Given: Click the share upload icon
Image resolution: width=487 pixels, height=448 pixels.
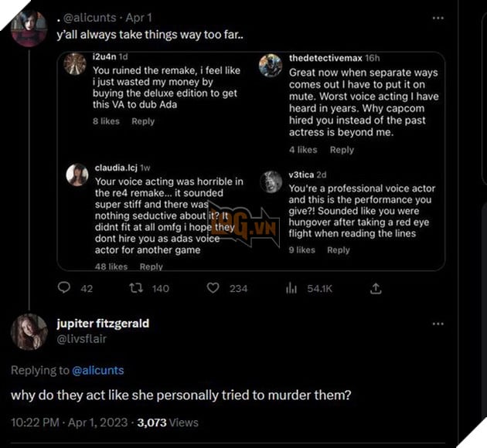Looking at the screenshot, I should (x=376, y=288).
